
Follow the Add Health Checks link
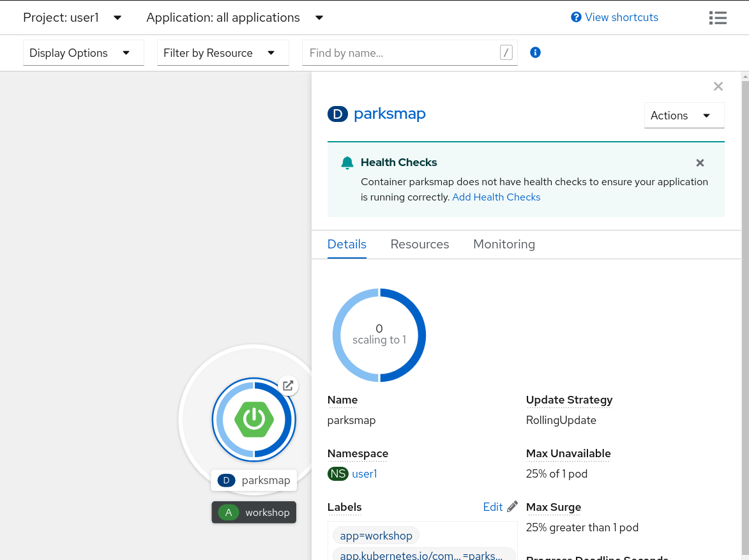point(496,197)
